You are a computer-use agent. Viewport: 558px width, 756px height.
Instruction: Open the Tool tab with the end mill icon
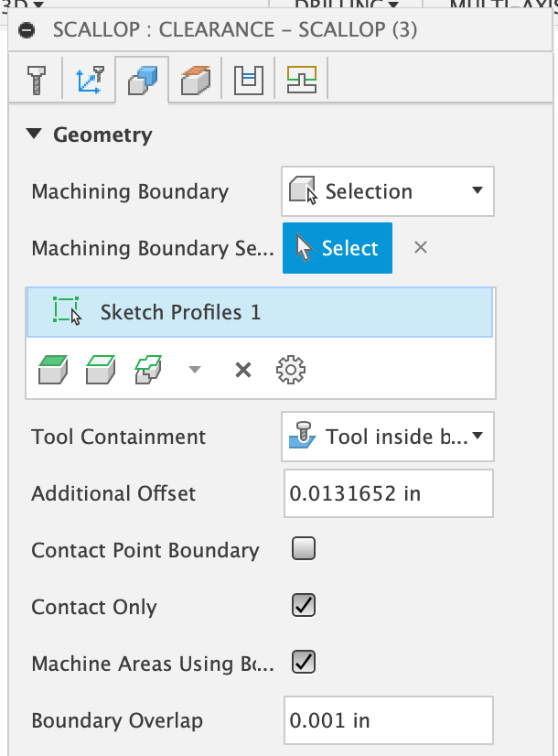37,81
